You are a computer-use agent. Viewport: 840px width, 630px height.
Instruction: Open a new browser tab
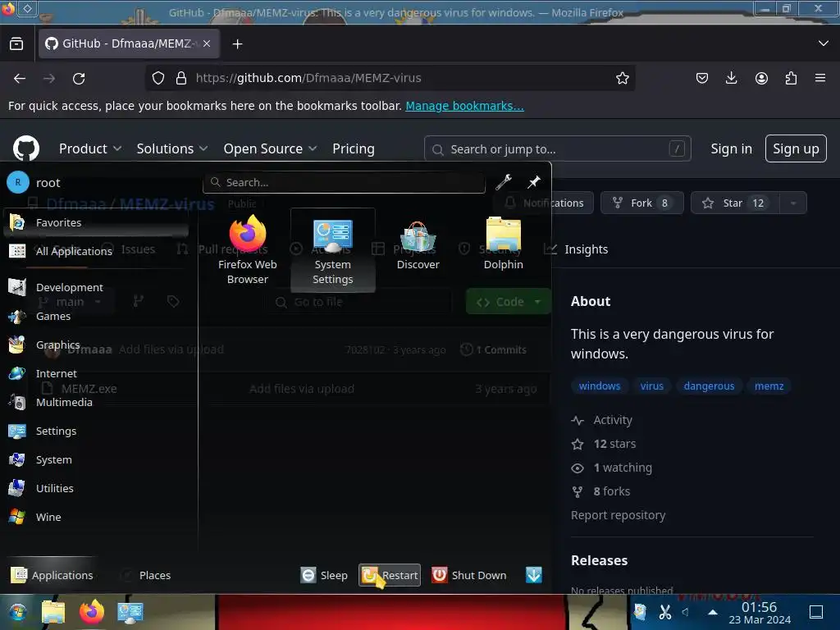click(237, 44)
